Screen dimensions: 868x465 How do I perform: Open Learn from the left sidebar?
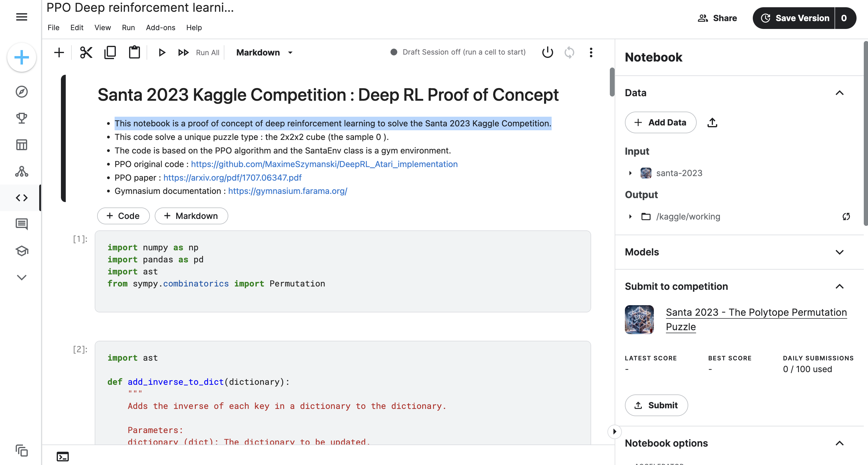pos(21,251)
